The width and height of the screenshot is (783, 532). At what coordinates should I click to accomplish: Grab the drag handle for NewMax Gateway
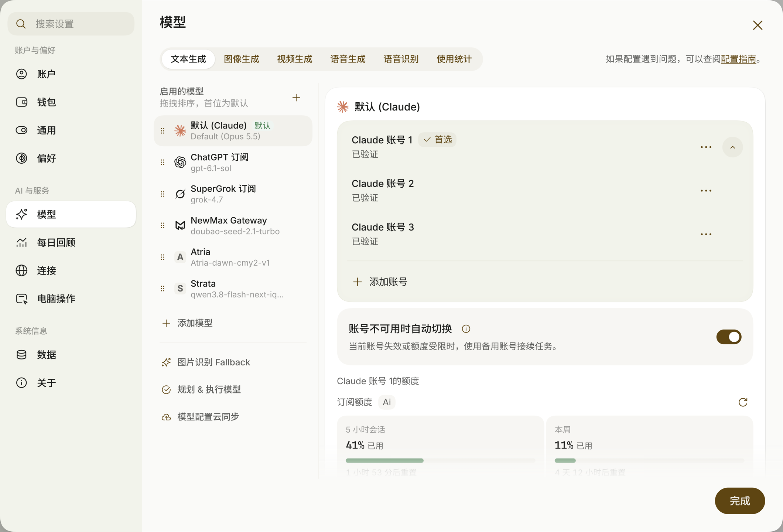[x=163, y=225]
